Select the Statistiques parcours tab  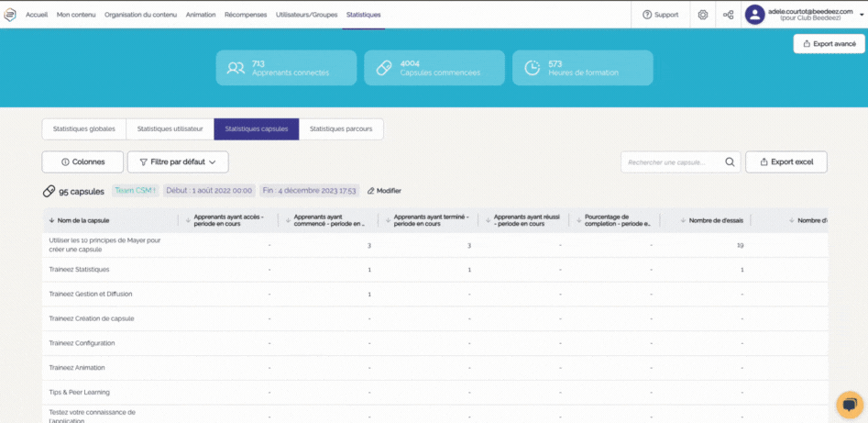[x=341, y=129]
